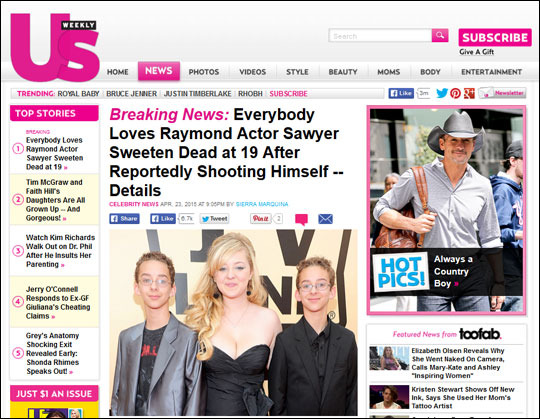Open comments via the pink speech bubble icon
540x419 pixels.
(301, 219)
